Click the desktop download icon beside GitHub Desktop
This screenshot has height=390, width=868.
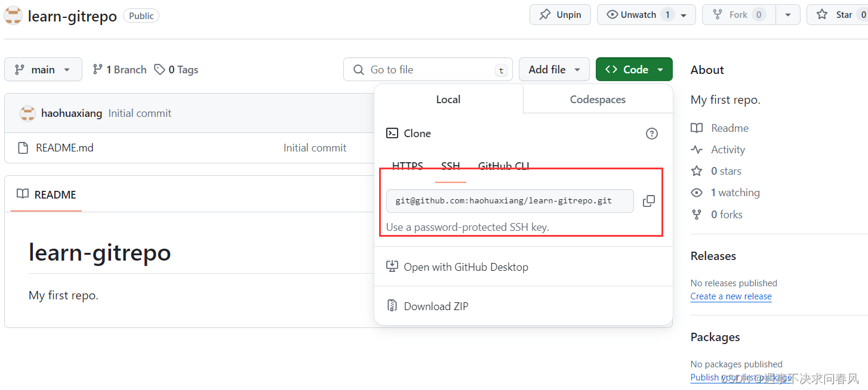392,267
